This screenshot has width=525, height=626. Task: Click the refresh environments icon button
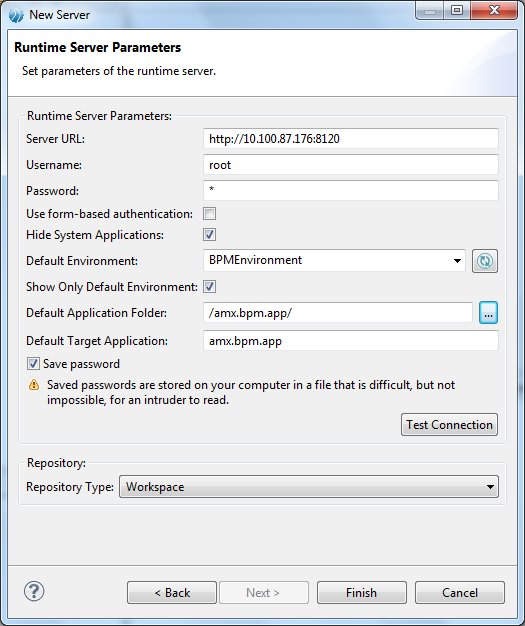[x=485, y=261]
